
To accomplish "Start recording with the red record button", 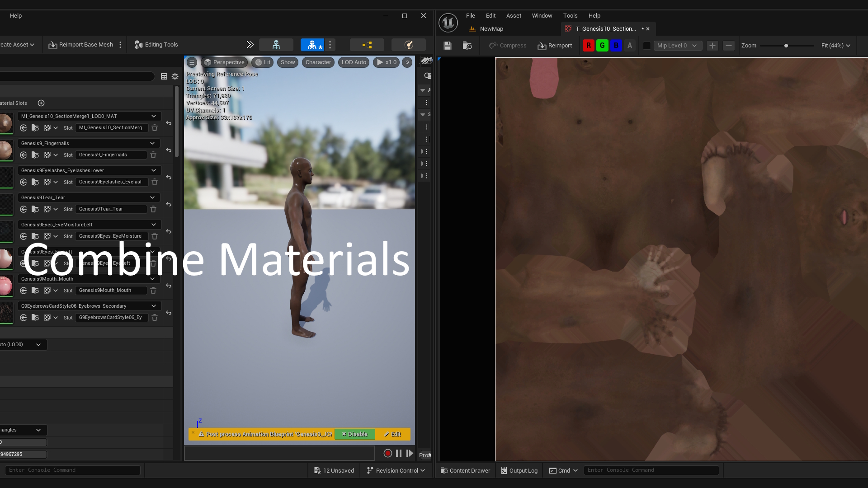I will pyautogui.click(x=387, y=453).
